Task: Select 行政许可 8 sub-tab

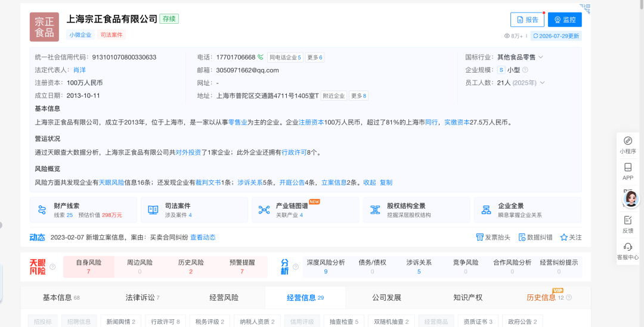Action: pos(166,322)
